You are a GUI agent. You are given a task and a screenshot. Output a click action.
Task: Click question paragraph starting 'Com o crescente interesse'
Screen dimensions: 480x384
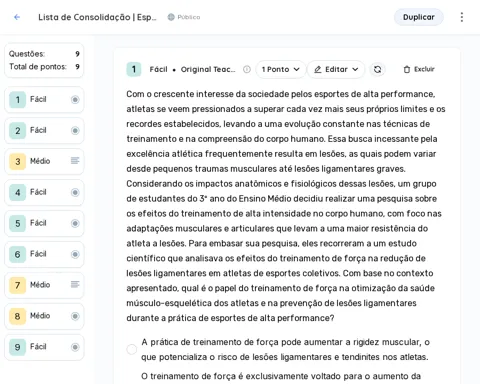286,206
